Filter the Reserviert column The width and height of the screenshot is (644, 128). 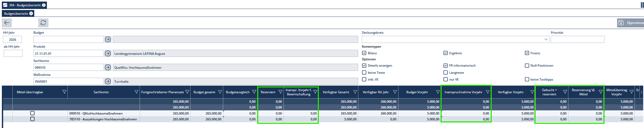[280, 92]
